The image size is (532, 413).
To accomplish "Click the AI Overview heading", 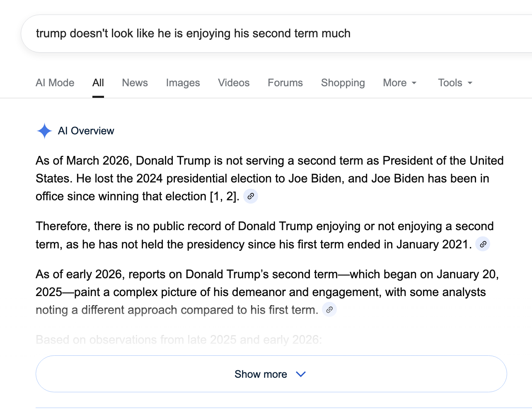I will (86, 131).
